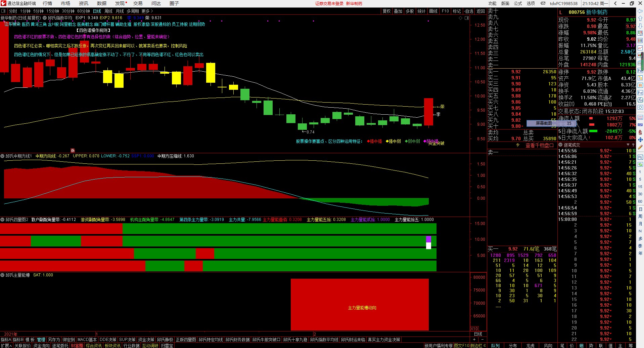Click the 查看千档盘口 link

pyautogui.click(x=539, y=145)
